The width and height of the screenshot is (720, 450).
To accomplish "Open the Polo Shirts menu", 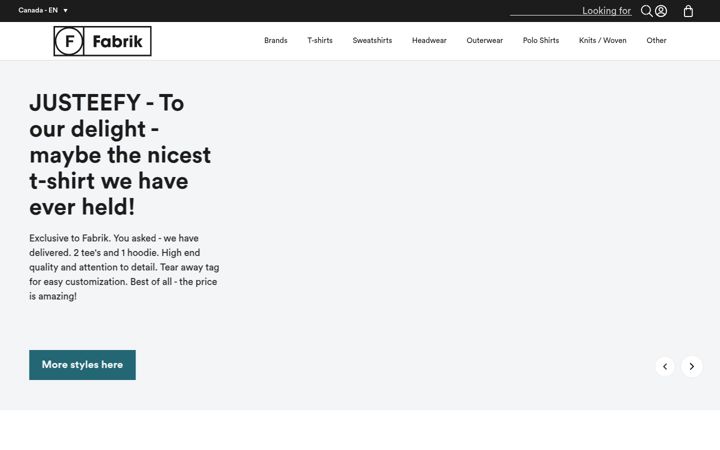I will tap(540, 40).
